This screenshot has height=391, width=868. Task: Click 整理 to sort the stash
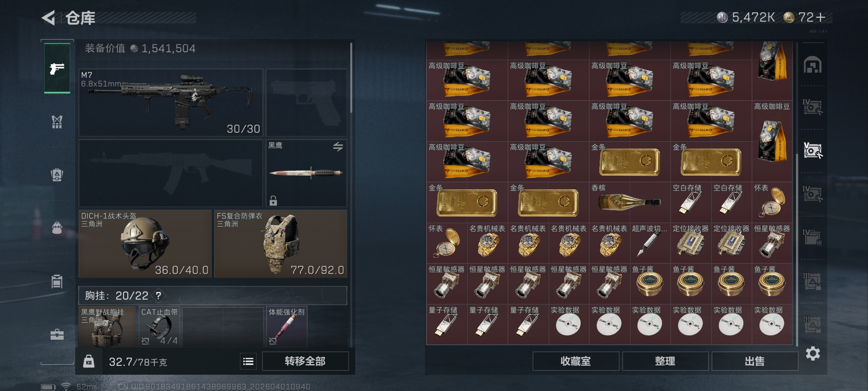coord(665,361)
